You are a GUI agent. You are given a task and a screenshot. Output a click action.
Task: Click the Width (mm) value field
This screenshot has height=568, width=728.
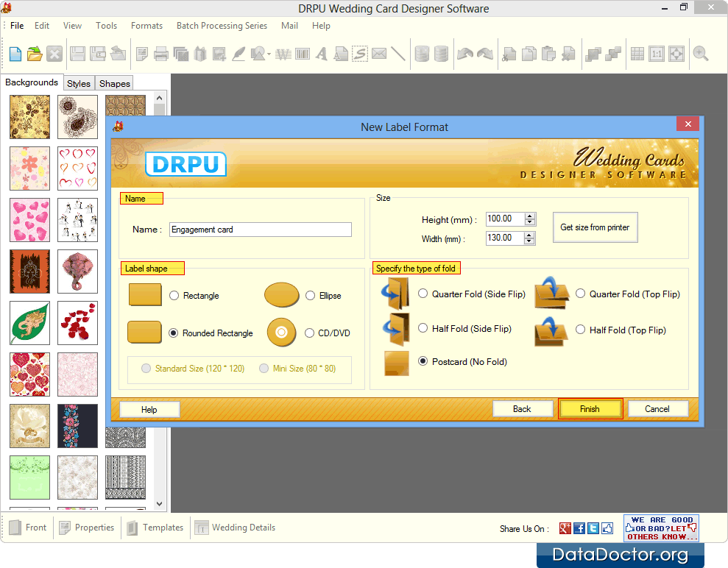pyautogui.click(x=505, y=238)
